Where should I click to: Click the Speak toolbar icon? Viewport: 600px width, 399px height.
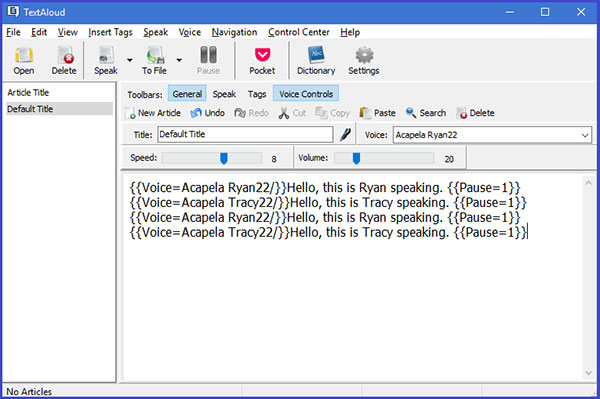click(x=106, y=55)
